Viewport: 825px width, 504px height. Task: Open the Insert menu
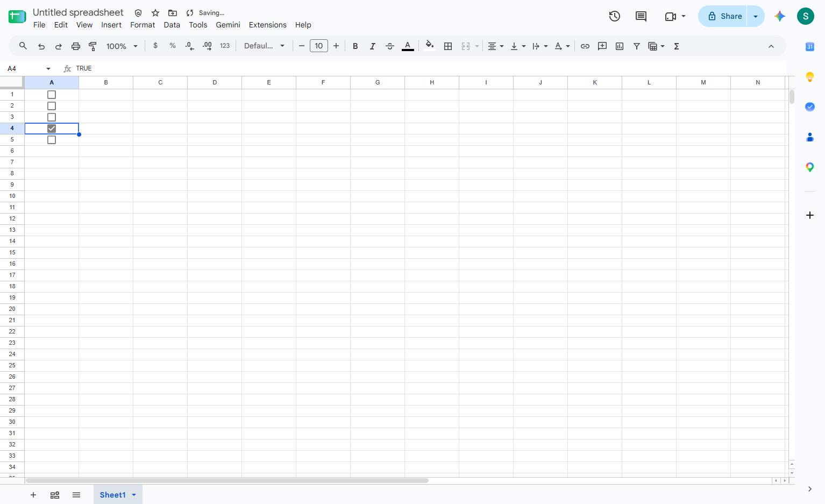pos(111,25)
